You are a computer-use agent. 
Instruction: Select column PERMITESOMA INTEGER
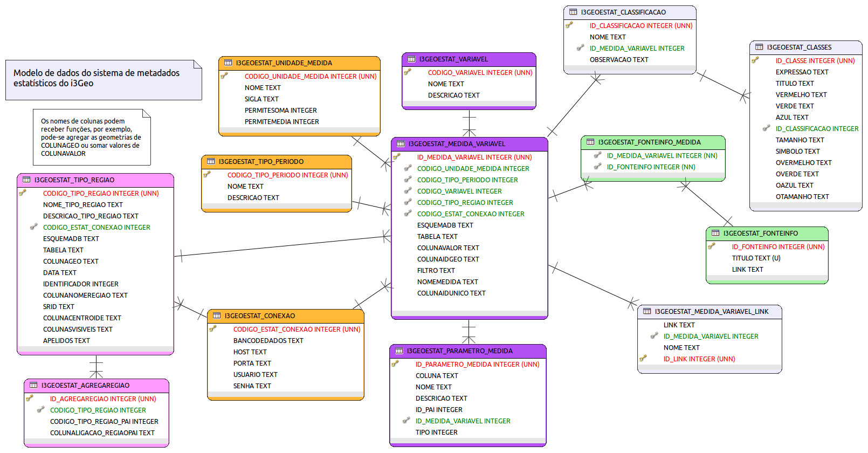pyautogui.click(x=281, y=111)
